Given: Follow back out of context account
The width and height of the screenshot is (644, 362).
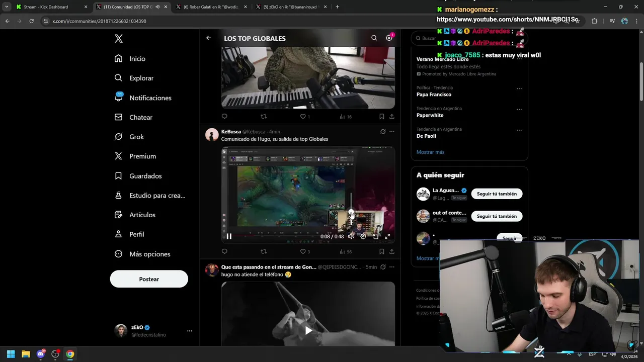Looking at the screenshot, I should click(x=497, y=216).
